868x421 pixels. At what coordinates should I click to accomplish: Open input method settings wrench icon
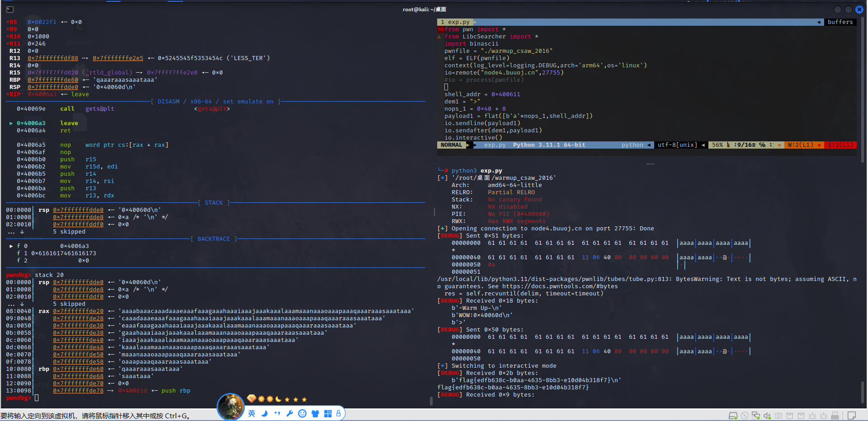tap(290, 413)
